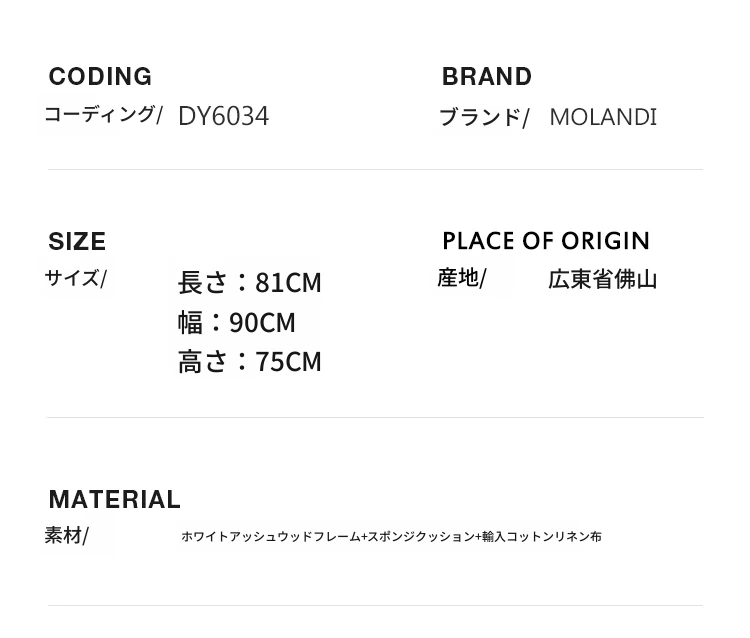750x638 pixels.
Task: Click the BRAND heading
Action: pos(486,77)
